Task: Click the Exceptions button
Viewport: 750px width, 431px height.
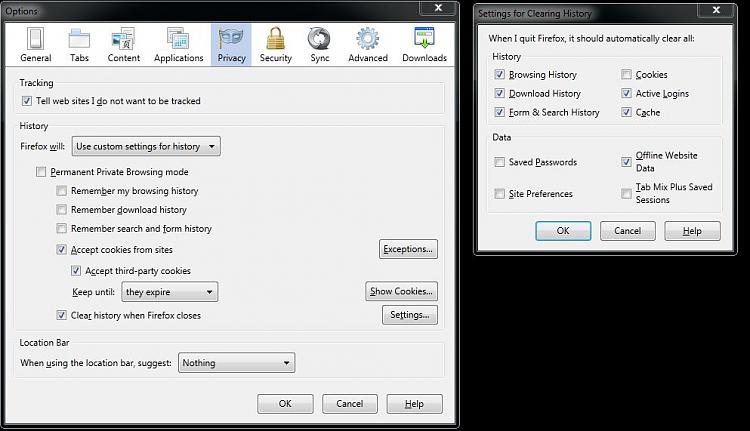Action: pos(408,249)
